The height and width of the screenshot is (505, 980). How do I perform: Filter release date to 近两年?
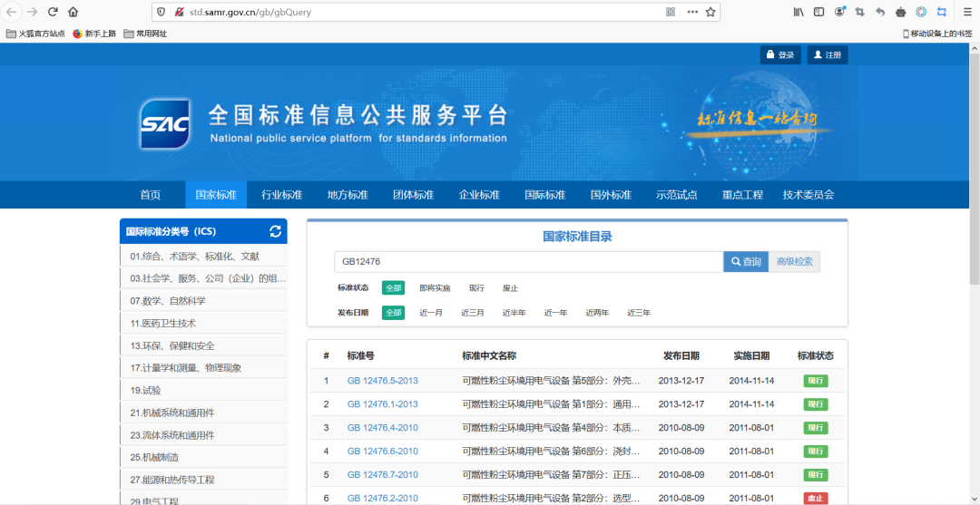click(597, 313)
